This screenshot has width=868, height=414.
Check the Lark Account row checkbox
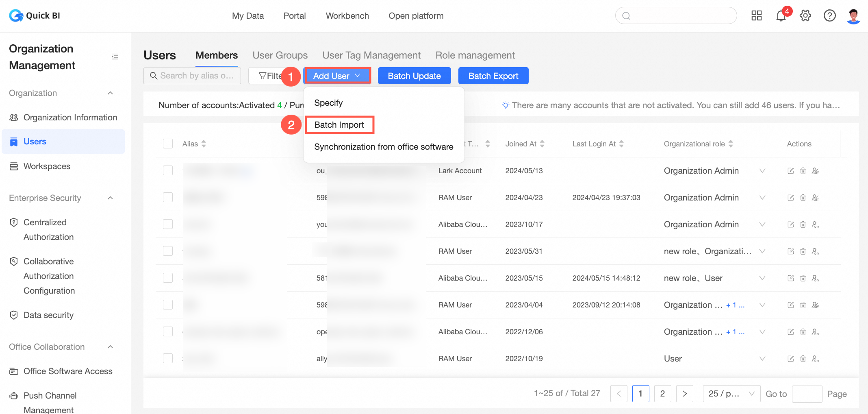pyautogui.click(x=168, y=170)
